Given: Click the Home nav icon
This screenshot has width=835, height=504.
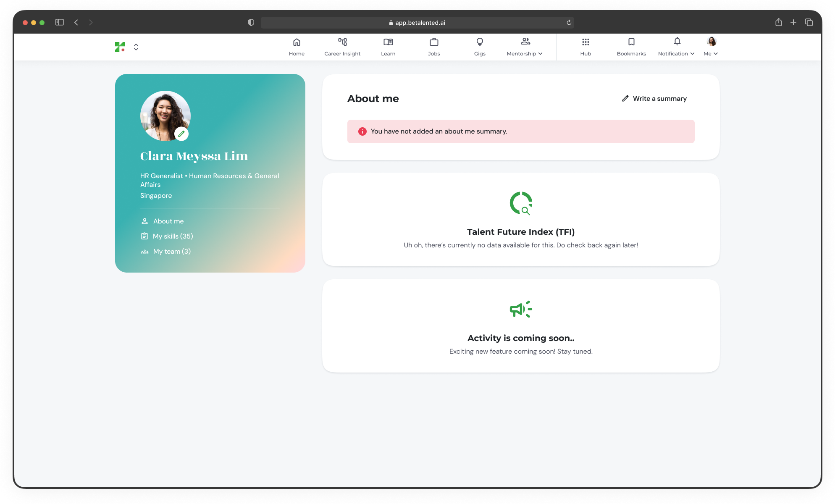Looking at the screenshot, I should point(297,42).
